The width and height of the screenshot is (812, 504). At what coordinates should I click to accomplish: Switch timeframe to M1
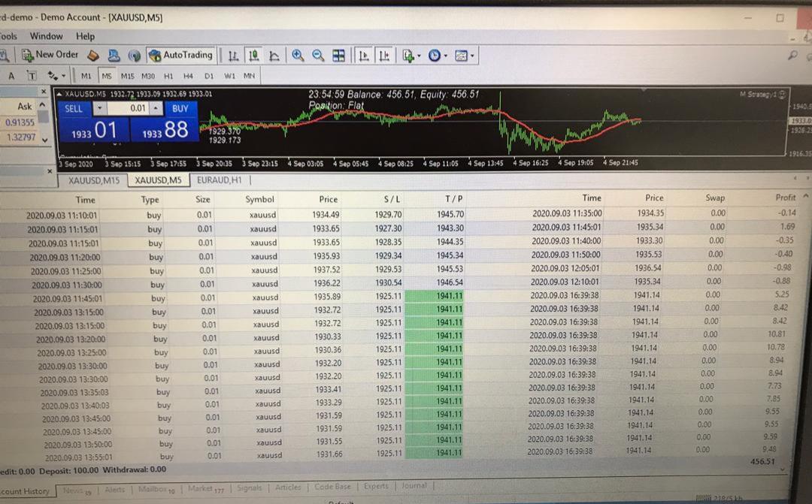point(86,76)
